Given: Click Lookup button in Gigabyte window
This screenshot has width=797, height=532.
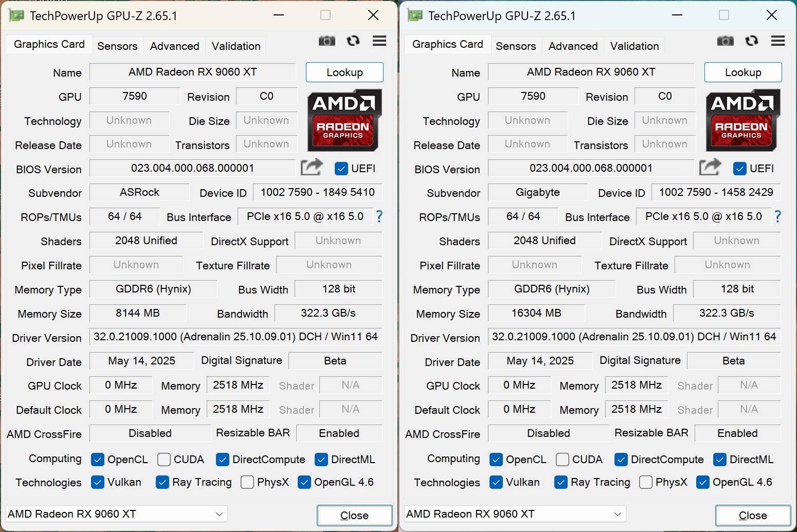Looking at the screenshot, I should click(x=743, y=72).
